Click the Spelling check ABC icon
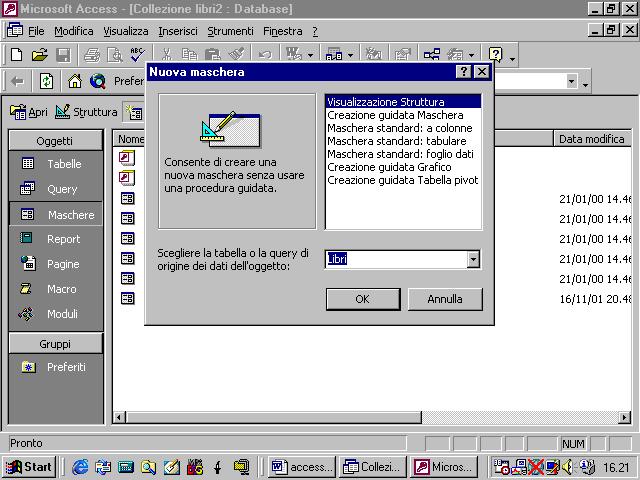Screen dimensions: 640x480 click(x=137, y=55)
